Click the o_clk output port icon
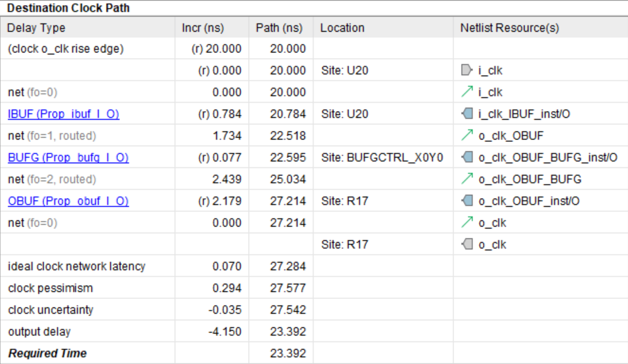The image size is (628, 364). pyautogui.click(x=466, y=245)
